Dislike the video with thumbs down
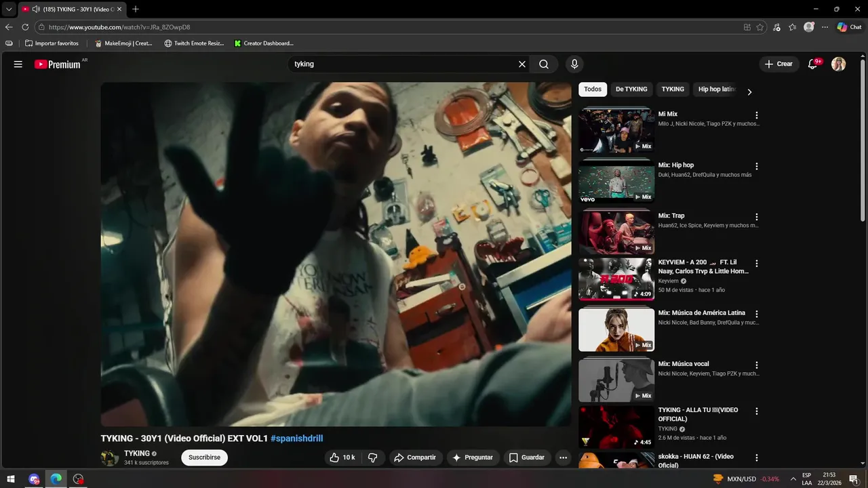 tap(373, 457)
